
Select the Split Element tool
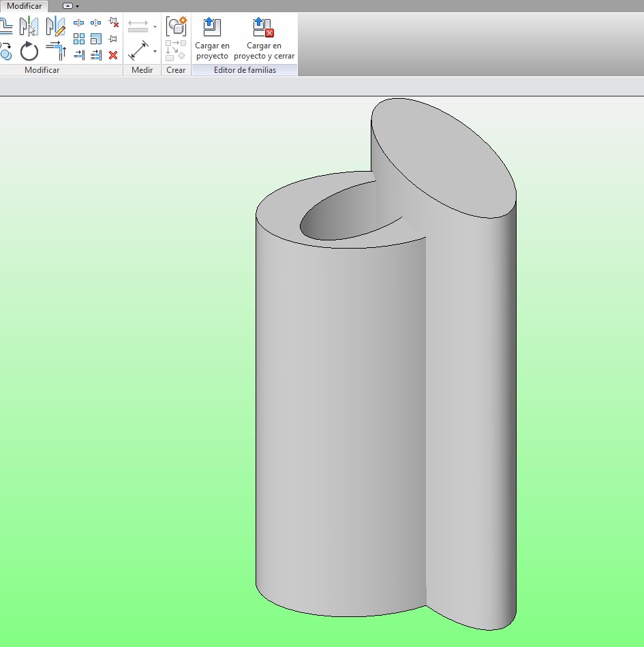(x=78, y=23)
